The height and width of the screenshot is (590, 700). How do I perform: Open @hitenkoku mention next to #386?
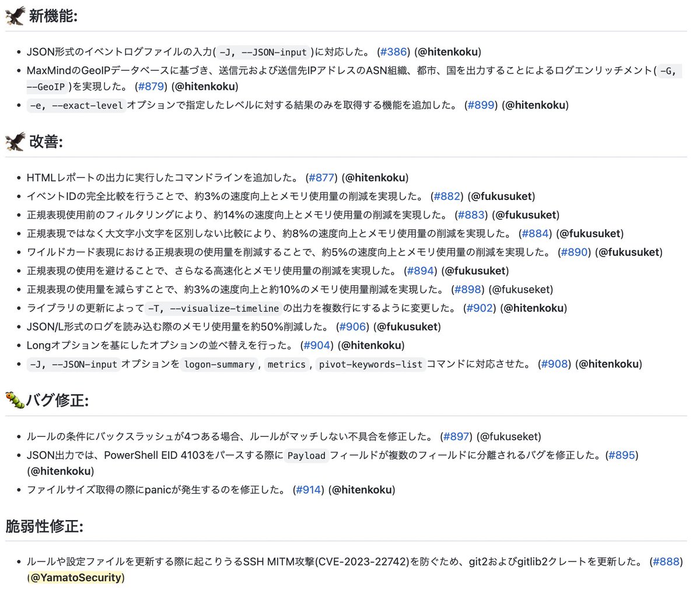(448, 52)
